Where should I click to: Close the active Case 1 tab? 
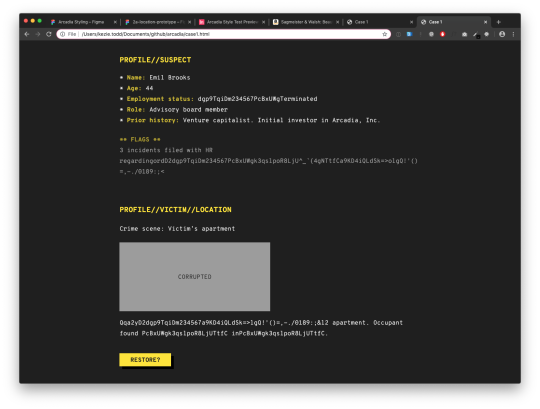point(485,22)
